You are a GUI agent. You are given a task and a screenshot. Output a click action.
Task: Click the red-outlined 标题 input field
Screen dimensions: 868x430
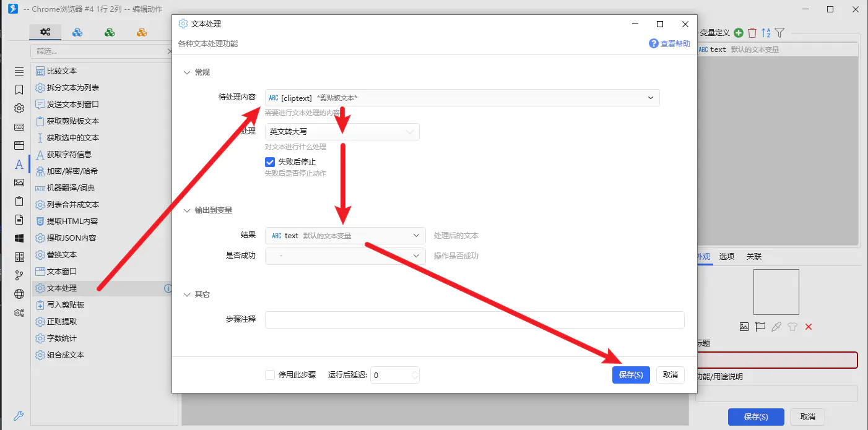pos(778,360)
